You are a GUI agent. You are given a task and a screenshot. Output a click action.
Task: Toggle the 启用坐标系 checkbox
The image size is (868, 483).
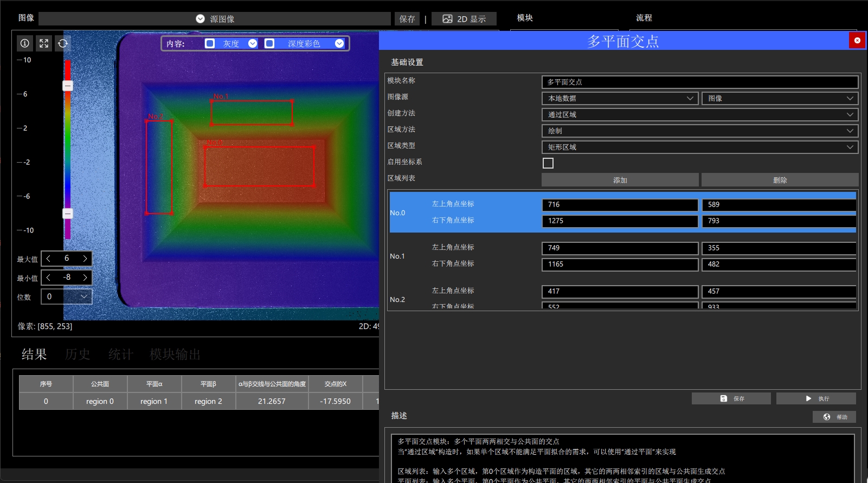(548, 163)
